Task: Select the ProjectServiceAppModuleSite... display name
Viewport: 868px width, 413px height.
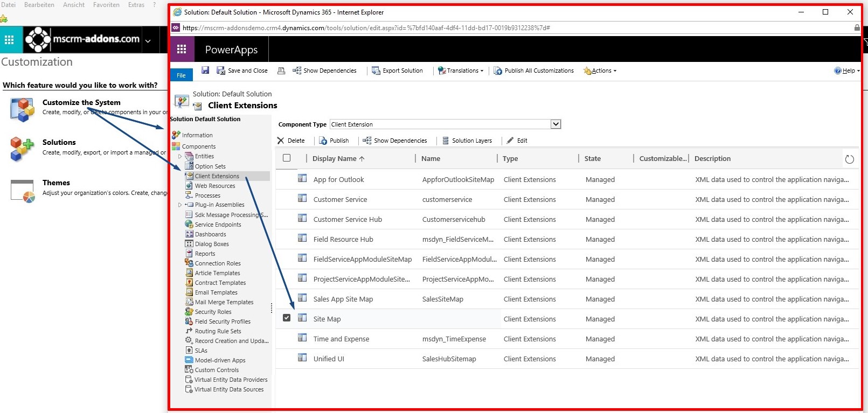Action: [362, 279]
